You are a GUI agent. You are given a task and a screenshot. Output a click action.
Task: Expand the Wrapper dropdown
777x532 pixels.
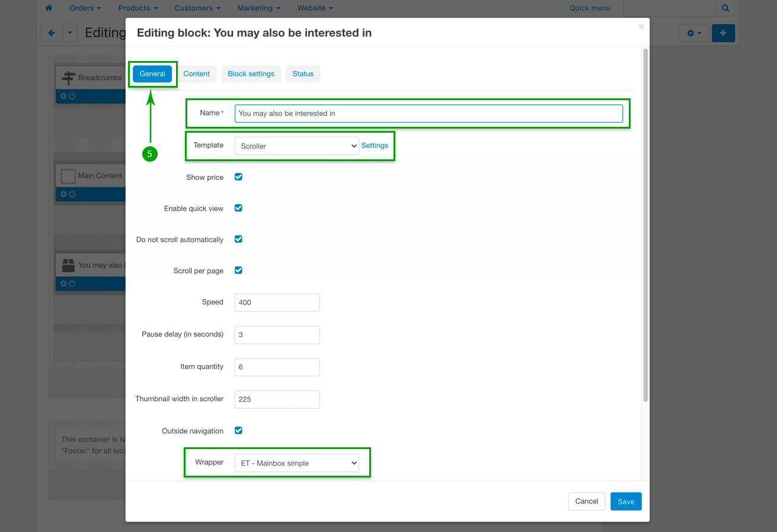[x=296, y=463]
